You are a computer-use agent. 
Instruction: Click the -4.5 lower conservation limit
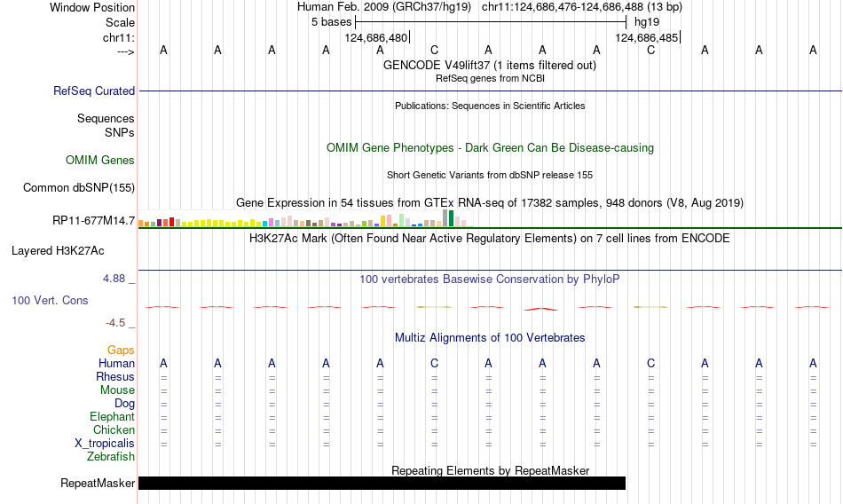pos(115,323)
